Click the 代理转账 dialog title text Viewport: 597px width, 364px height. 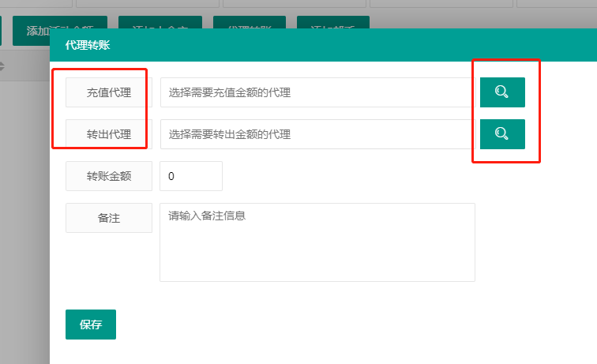87,45
